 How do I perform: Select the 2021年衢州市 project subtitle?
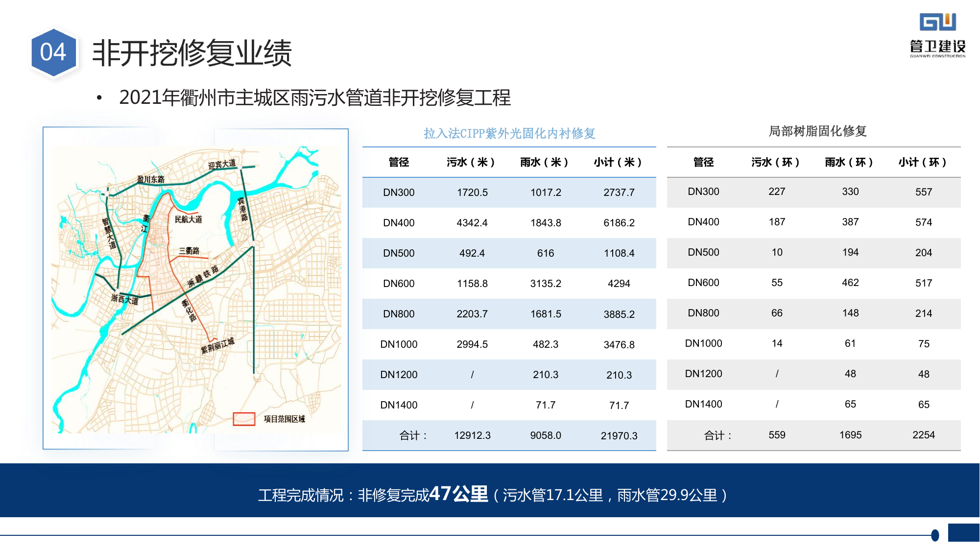coord(315,97)
